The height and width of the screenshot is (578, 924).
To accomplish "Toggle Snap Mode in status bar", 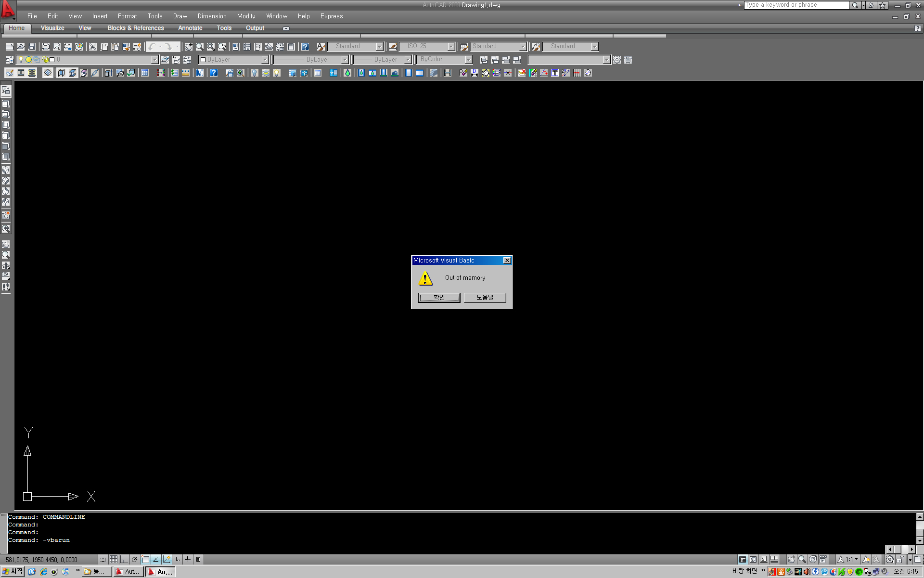I will [103, 559].
